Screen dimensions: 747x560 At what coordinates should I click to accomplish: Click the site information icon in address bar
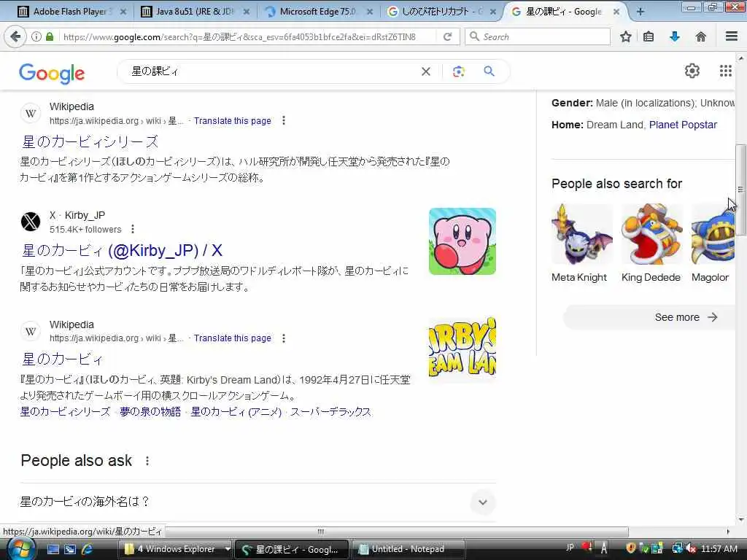[36, 36]
